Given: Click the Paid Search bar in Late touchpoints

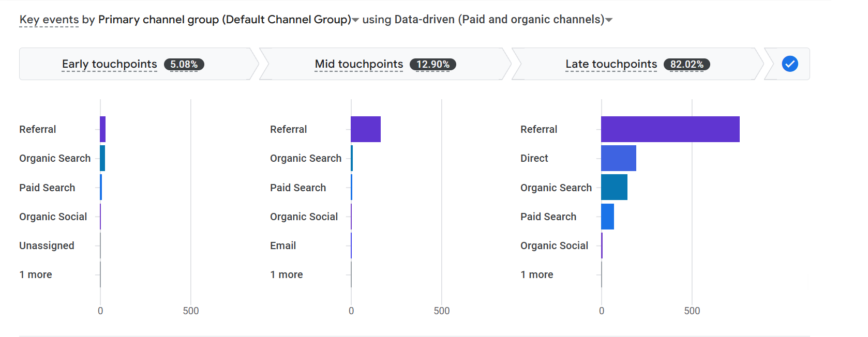Looking at the screenshot, I should pos(607,217).
